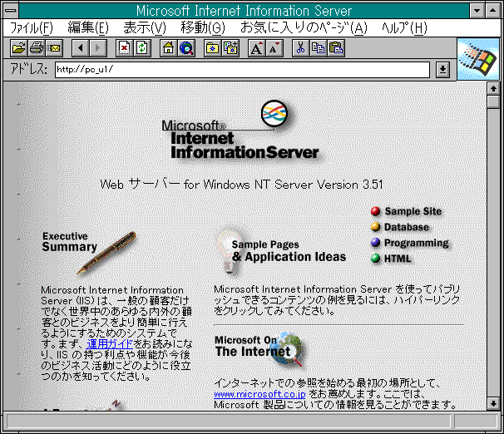504x434 pixels.
Task: Click the green HTML bullet
Action: tap(375, 259)
